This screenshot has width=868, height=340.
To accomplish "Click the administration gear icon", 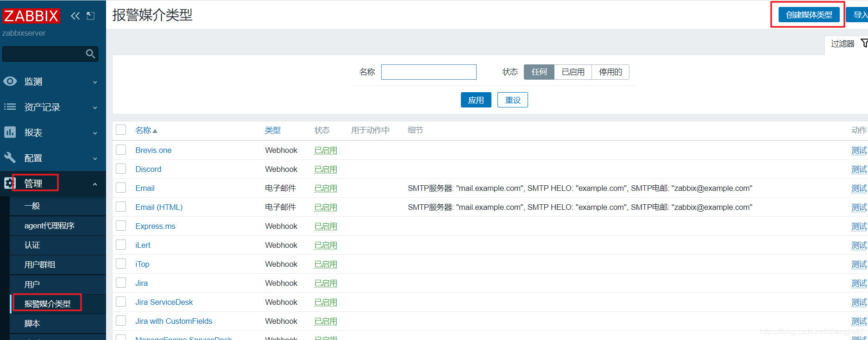I will pos(9,183).
